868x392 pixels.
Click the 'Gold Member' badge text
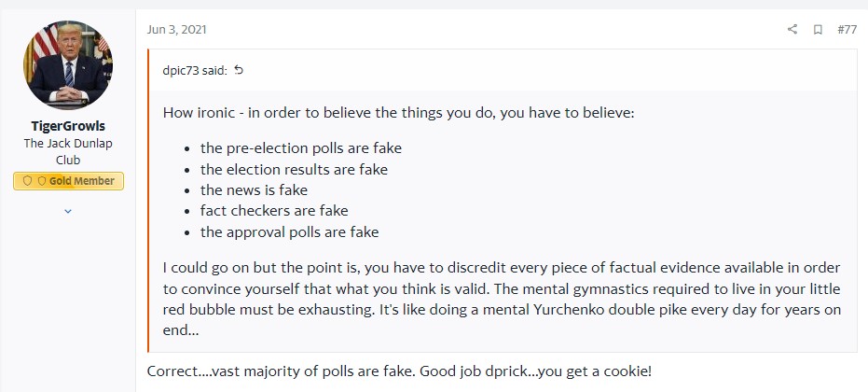click(84, 181)
